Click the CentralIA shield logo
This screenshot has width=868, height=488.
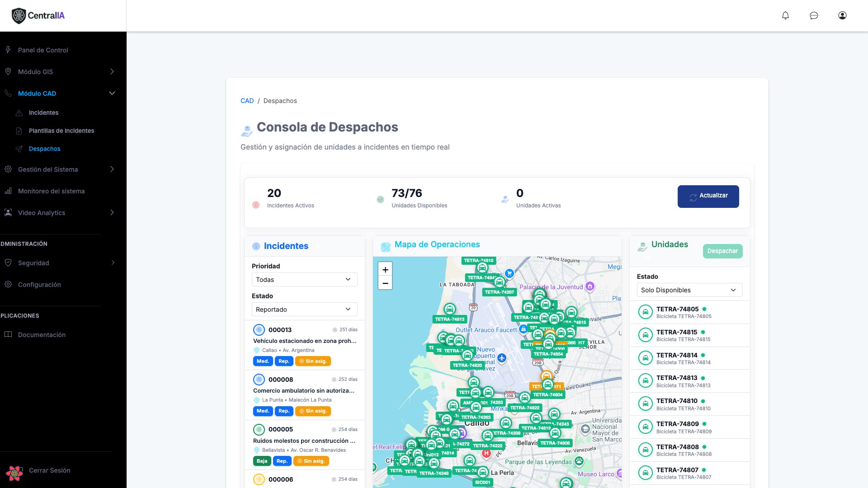(x=19, y=16)
